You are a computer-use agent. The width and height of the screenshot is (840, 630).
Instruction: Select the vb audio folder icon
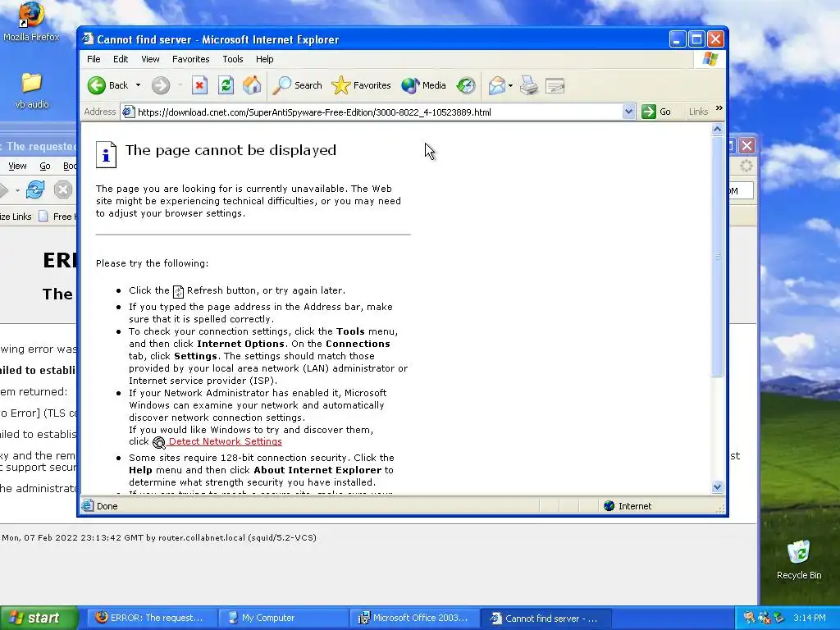pos(32,90)
